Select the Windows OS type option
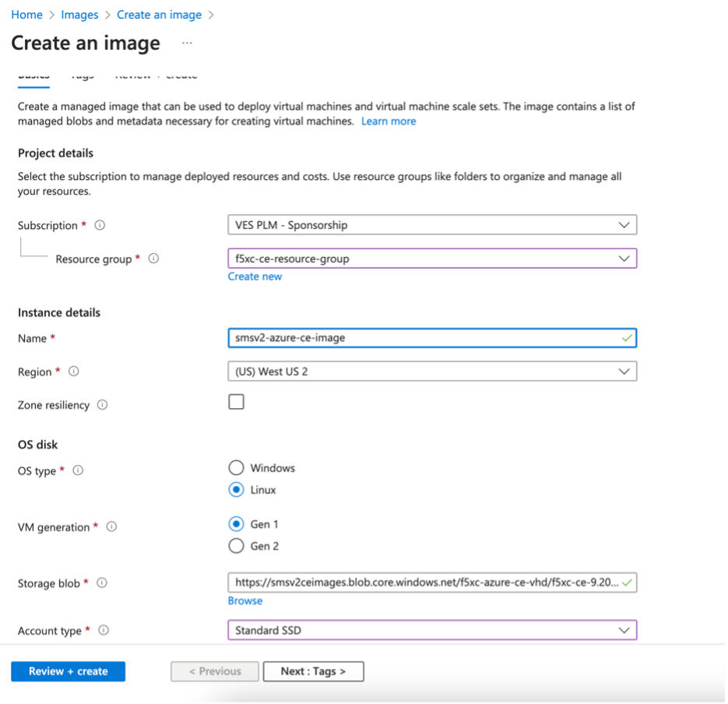 pos(236,468)
